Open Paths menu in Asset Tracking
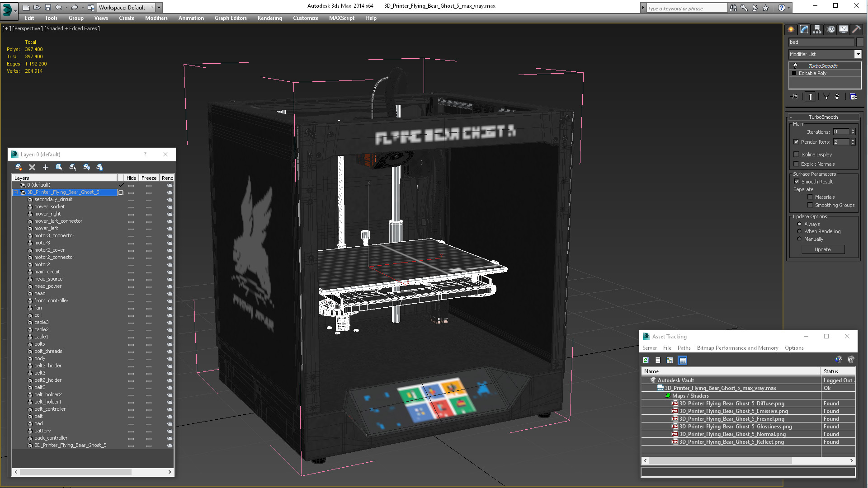 point(684,348)
